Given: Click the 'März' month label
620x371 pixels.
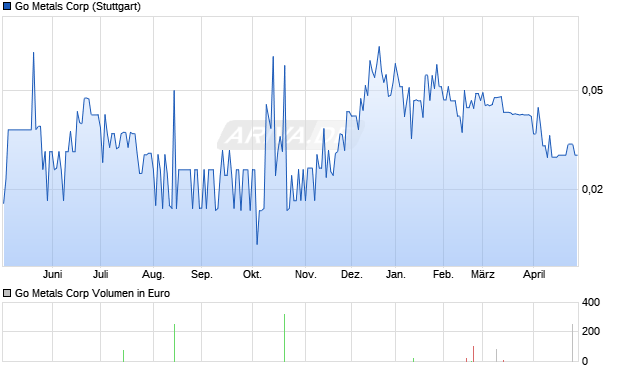Looking at the screenshot, I should [482, 274].
